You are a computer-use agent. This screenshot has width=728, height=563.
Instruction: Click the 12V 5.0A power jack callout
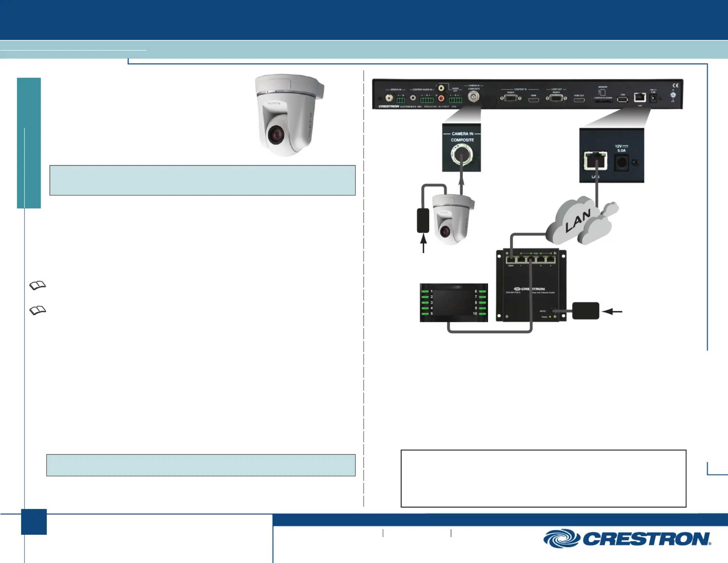pos(621,162)
